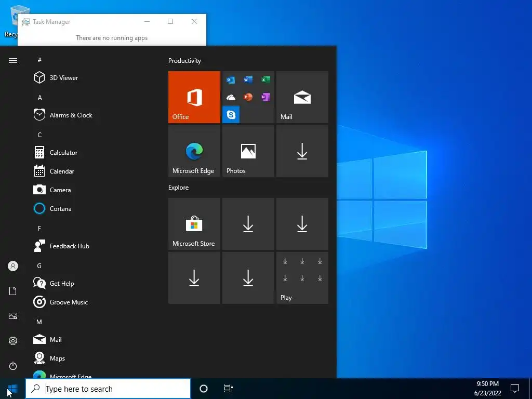Maximize the Task Manager window

click(x=170, y=21)
